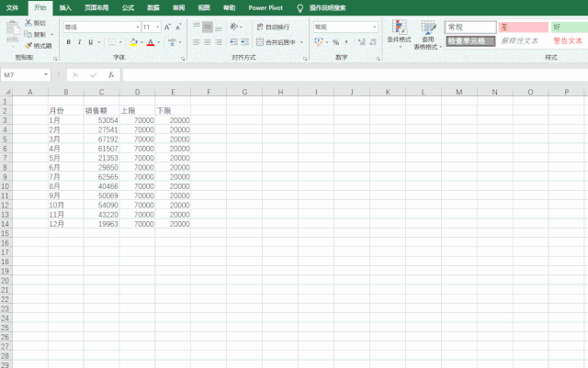Open Format as Table (套用表格格式)

[x=427, y=35]
